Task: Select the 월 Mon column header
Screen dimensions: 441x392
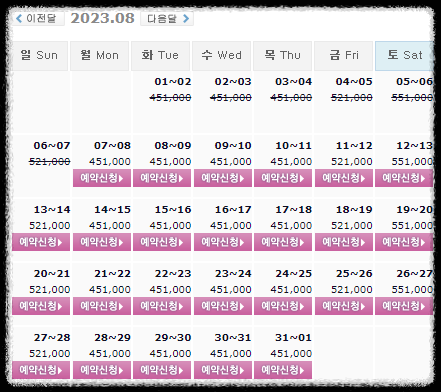Action: (99, 56)
